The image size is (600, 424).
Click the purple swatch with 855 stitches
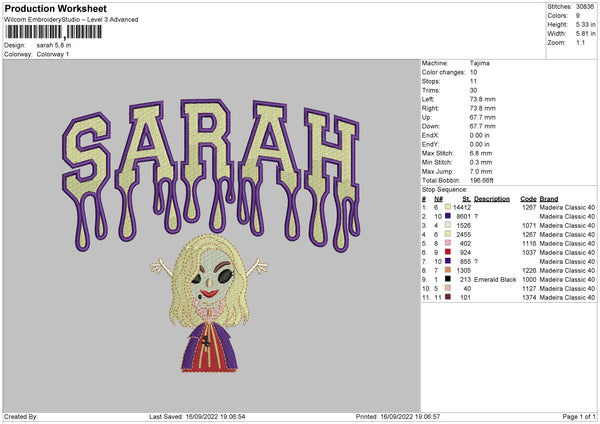(x=449, y=261)
